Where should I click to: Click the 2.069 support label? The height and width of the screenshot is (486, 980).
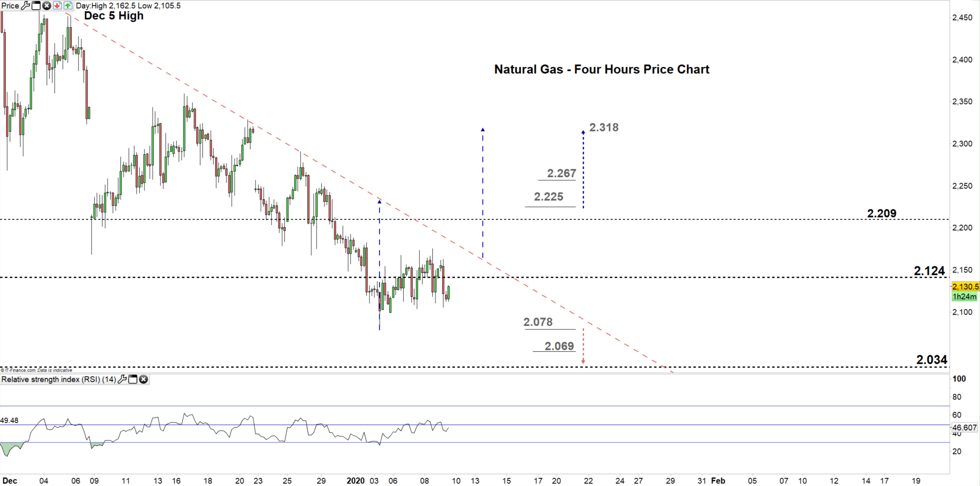click(559, 346)
